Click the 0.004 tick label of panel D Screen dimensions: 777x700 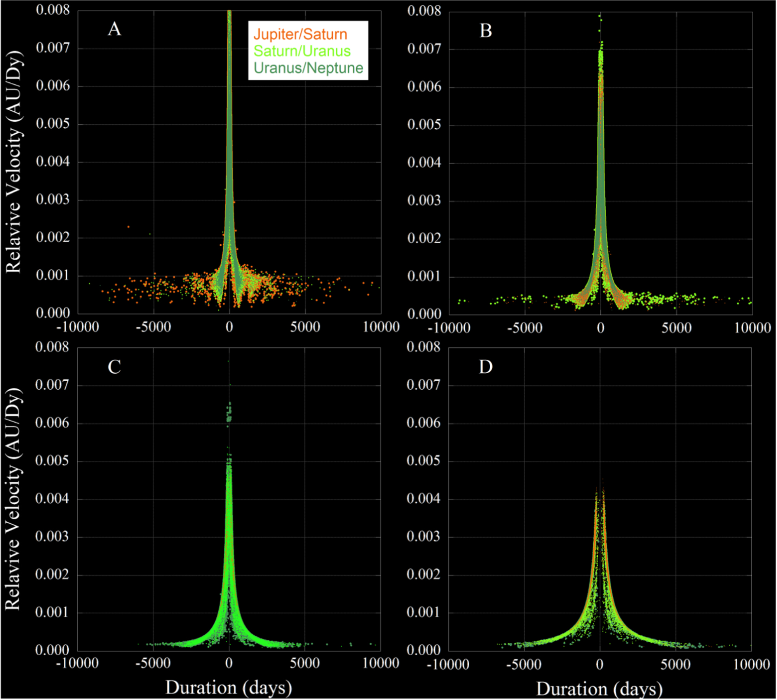tap(423, 498)
